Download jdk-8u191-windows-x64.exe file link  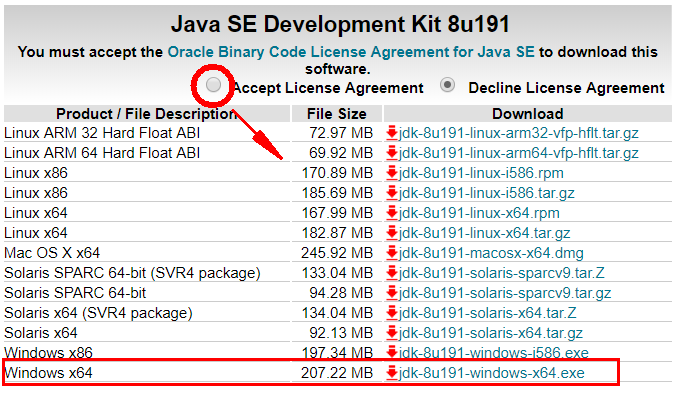coord(492,373)
